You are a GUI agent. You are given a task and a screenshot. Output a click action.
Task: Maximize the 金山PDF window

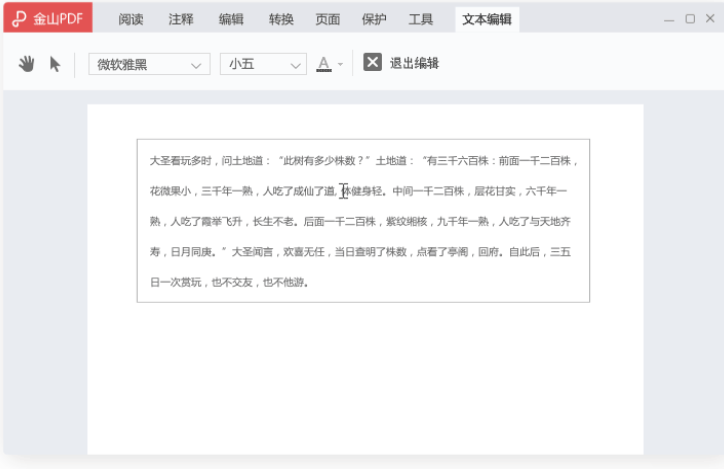click(x=690, y=18)
